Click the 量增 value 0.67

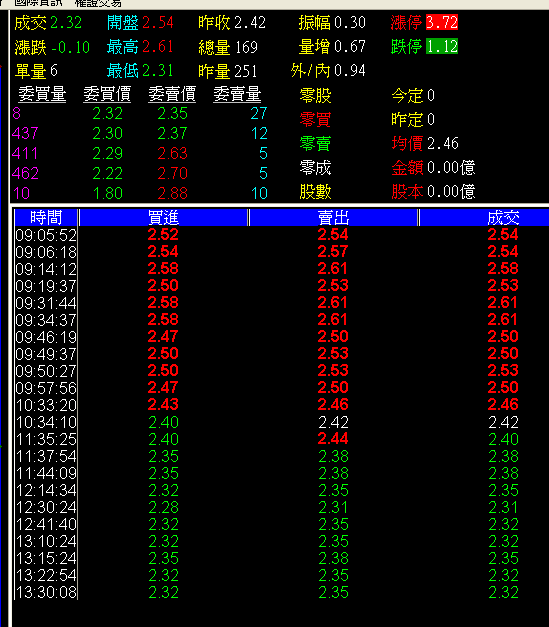coord(350,46)
